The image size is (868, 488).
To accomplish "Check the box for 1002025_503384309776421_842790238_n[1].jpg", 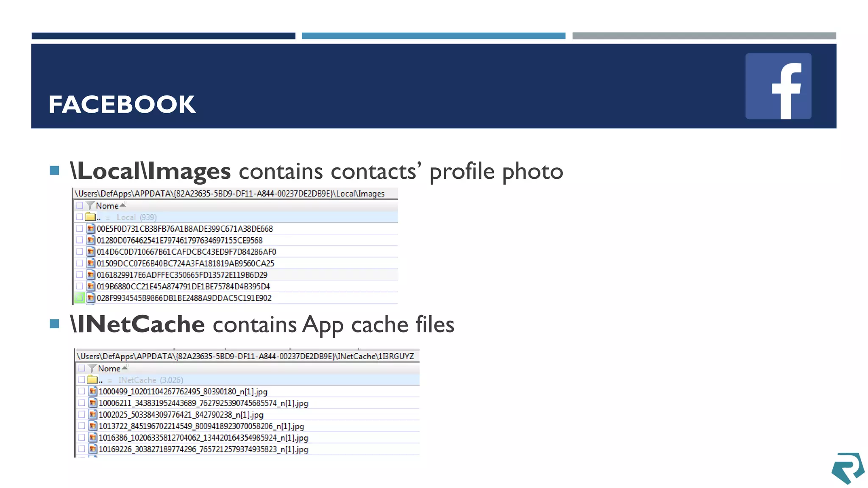I will [x=82, y=414].
